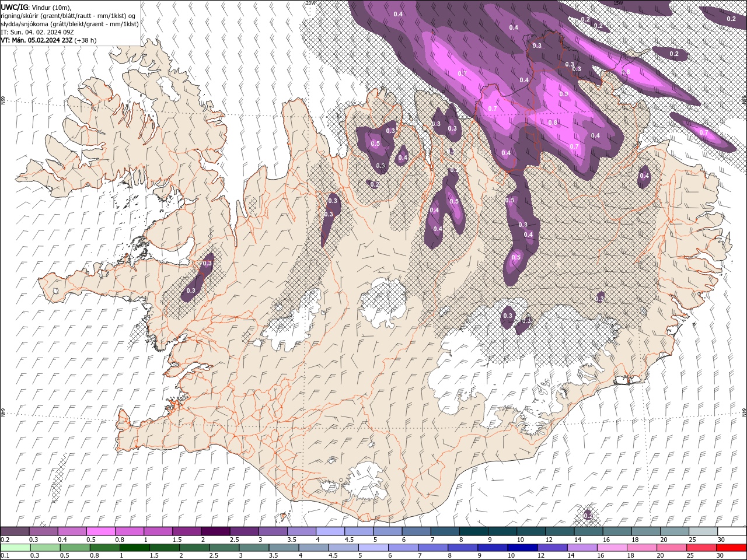Click the '0.2' value in the hatched patch off the south coast
This screenshot has height=560, width=747.
[x=588, y=515]
